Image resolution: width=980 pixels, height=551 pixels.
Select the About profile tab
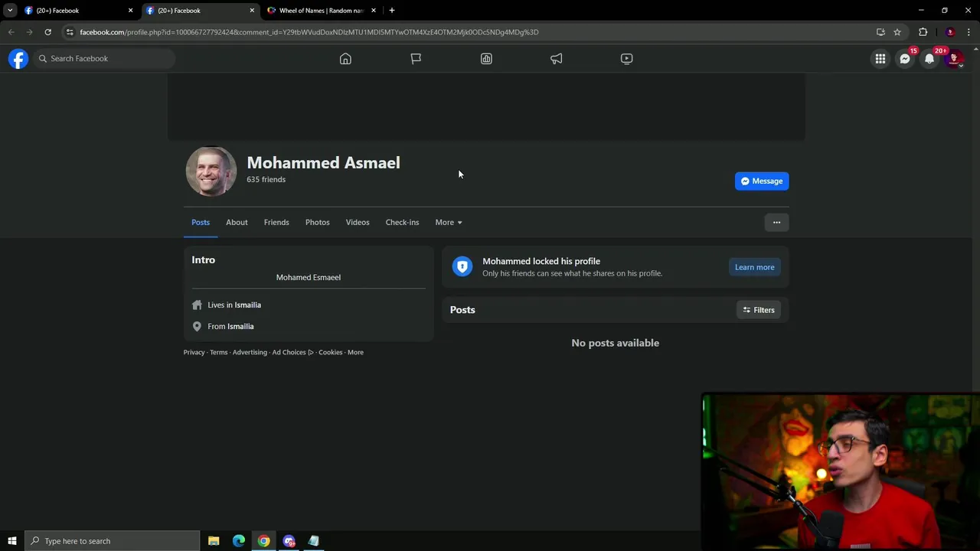237,222
